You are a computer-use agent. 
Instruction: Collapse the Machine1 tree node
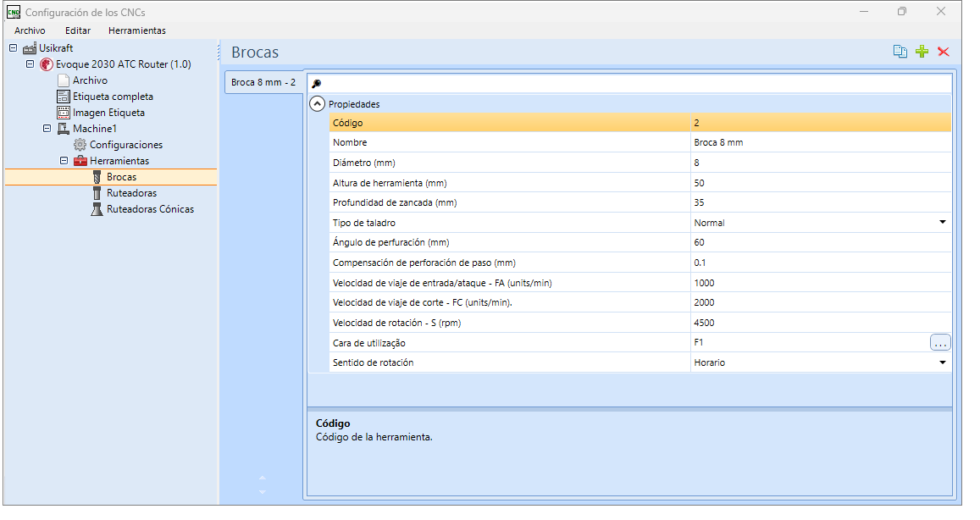pos(47,128)
